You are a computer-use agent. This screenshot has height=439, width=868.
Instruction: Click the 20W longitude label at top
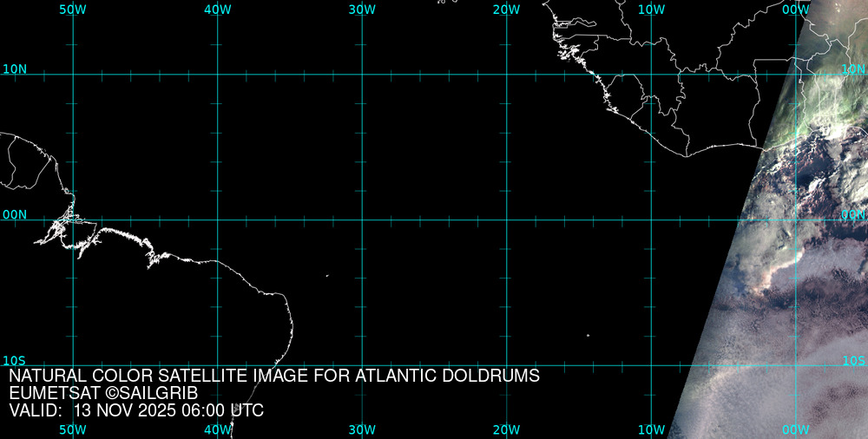tap(506, 10)
